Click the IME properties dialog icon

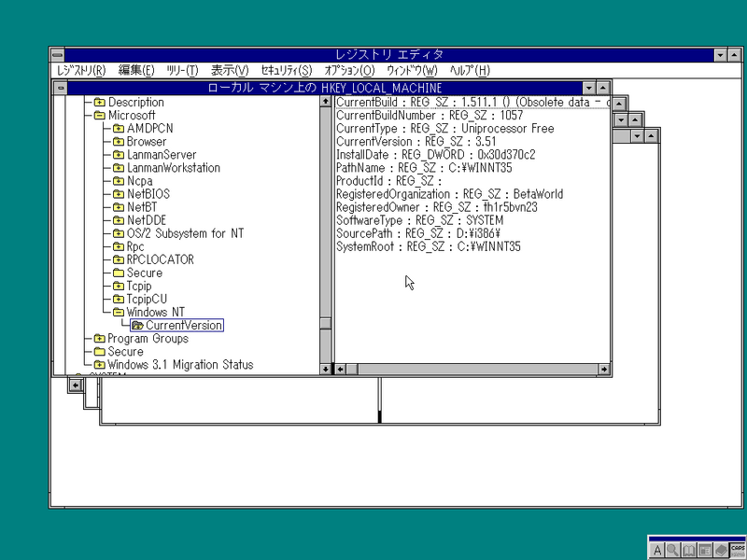pyautogui.click(x=705, y=551)
